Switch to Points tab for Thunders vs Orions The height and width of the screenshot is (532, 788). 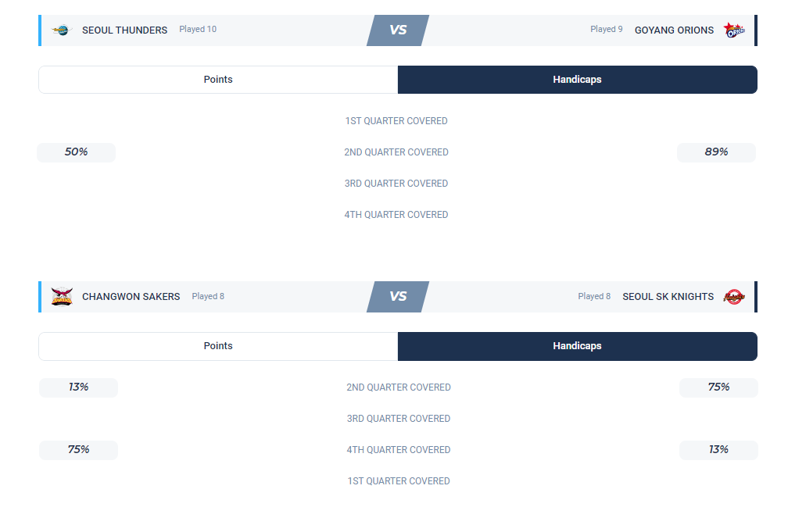(218, 80)
